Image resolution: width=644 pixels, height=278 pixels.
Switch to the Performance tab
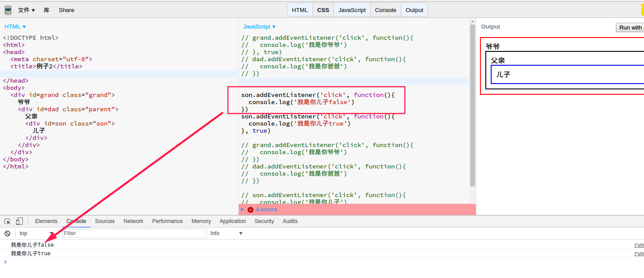168,221
